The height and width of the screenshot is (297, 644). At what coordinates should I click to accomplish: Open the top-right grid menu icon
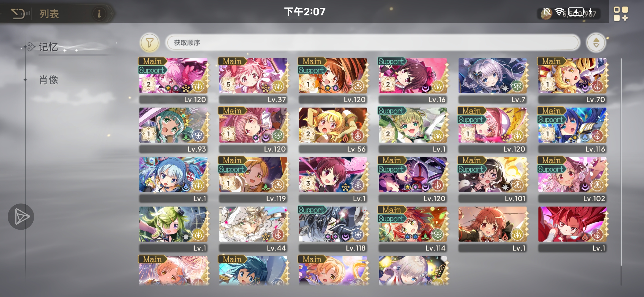tap(621, 14)
